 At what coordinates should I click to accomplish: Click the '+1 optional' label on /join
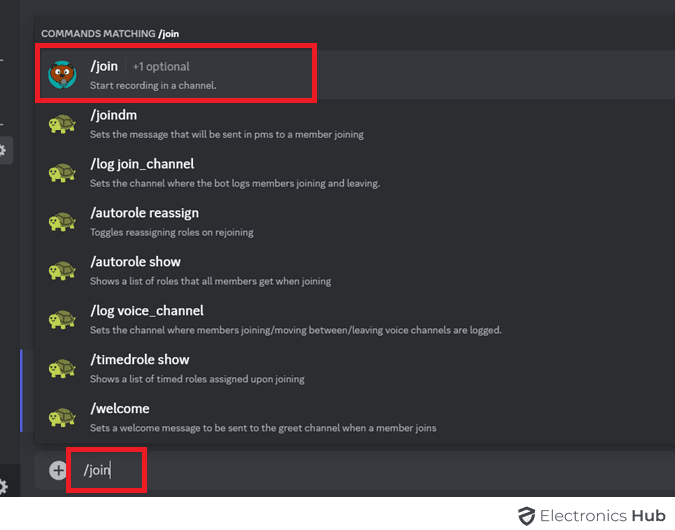[161, 67]
